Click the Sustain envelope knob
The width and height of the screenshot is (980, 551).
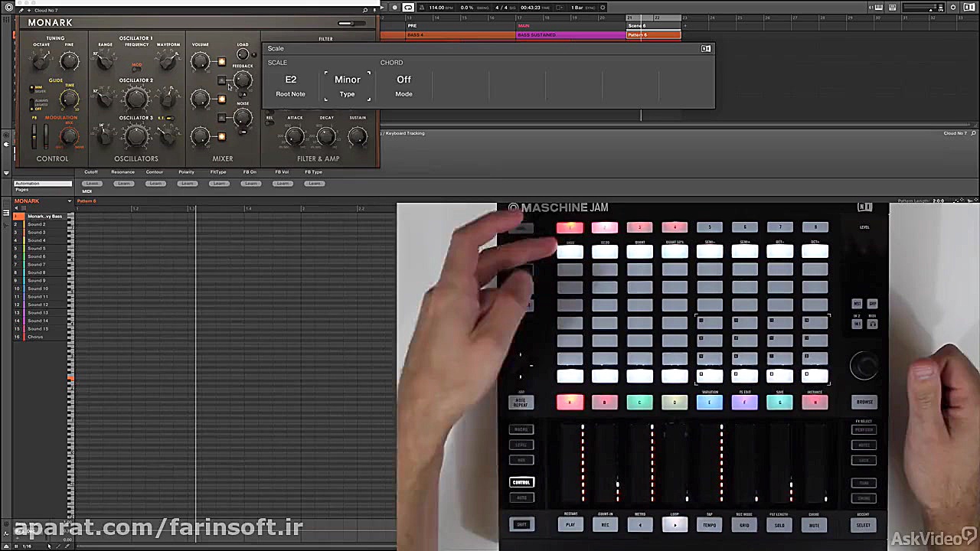pyautogui.click(x=358, y=136)
